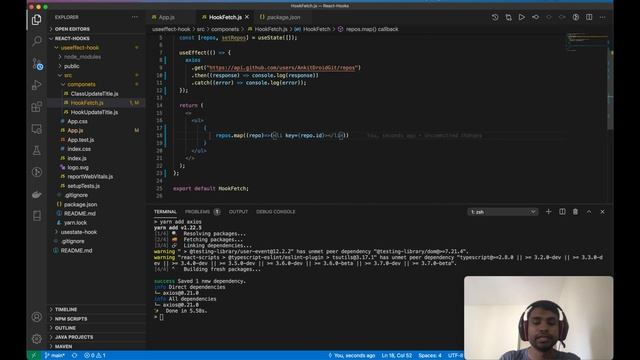Open the Manage gear icon
The height and width of the screenshot is (360, 640).
click(37, 338)
